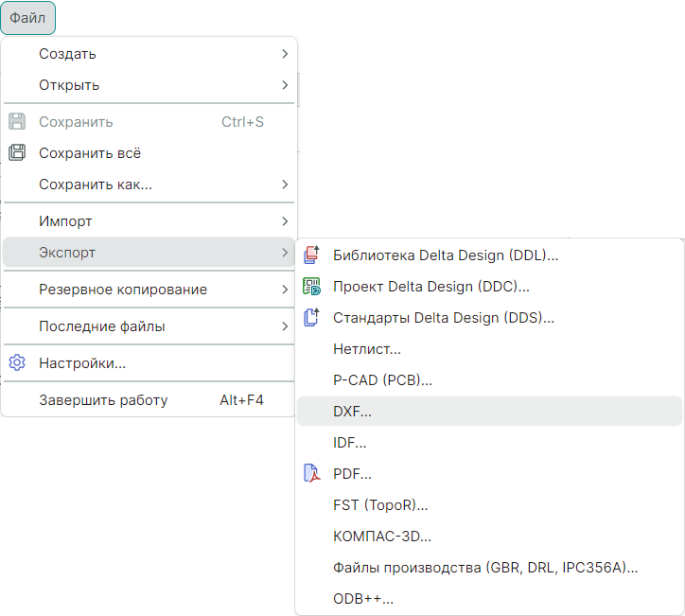This screenshot has height=616, width=685.
Task: Choose DXF export option
Action: [353, 412]
